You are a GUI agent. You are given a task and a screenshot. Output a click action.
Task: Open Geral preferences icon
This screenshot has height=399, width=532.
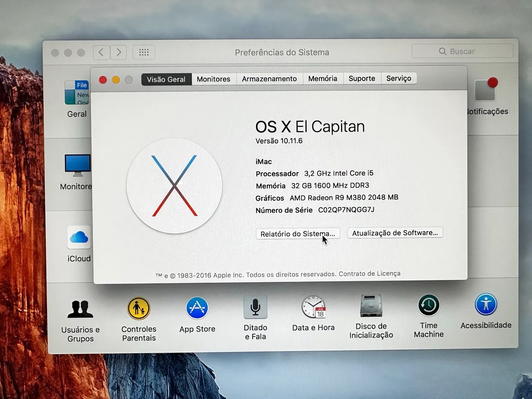(77, 92)
